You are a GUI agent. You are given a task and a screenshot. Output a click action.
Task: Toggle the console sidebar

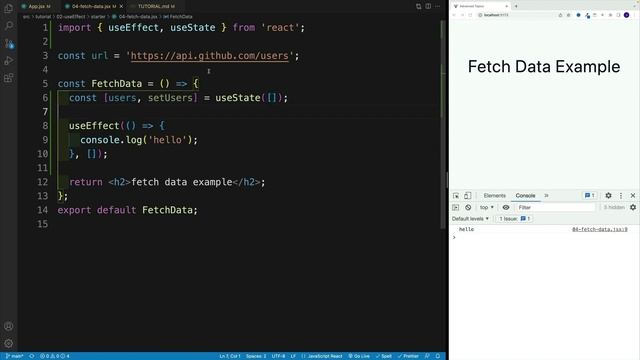pos(456,207)
